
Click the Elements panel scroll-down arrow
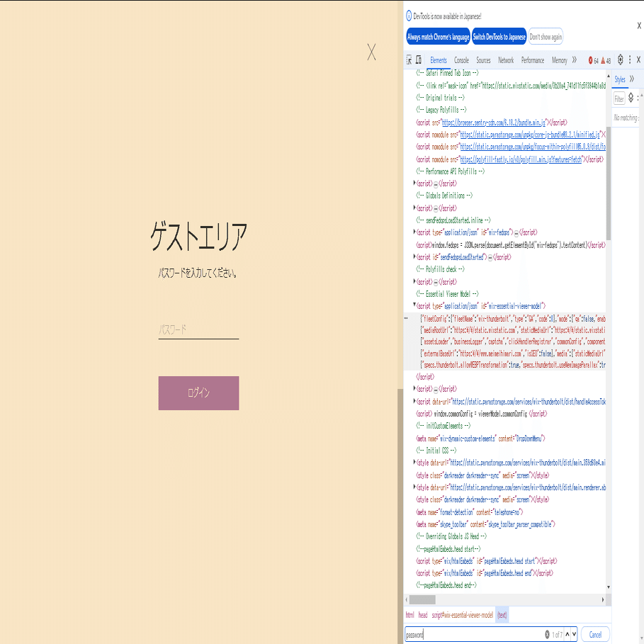tap(609, 587)
